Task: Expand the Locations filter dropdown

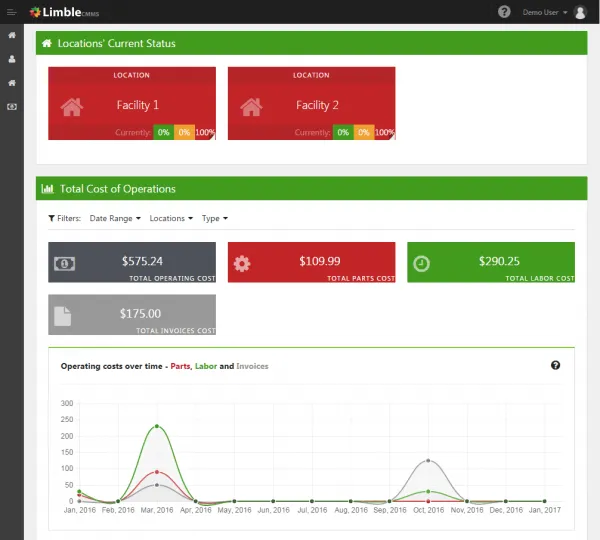Action: [x=171, y=218]
